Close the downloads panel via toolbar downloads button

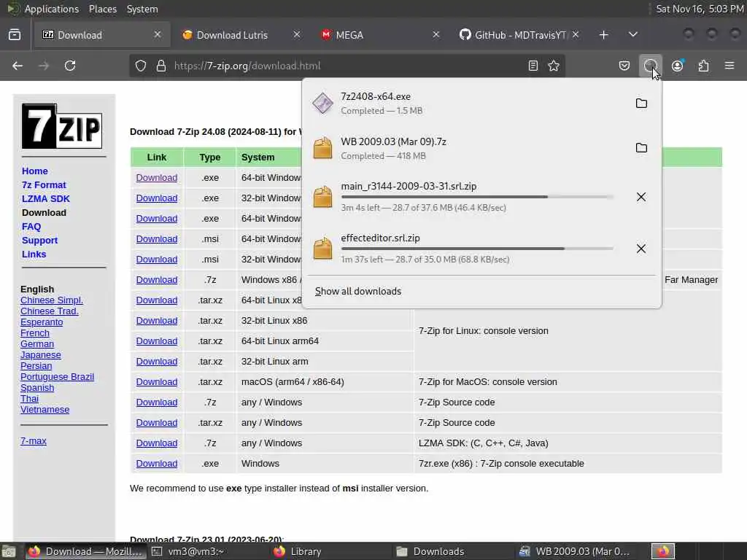(x=650, y=66)
